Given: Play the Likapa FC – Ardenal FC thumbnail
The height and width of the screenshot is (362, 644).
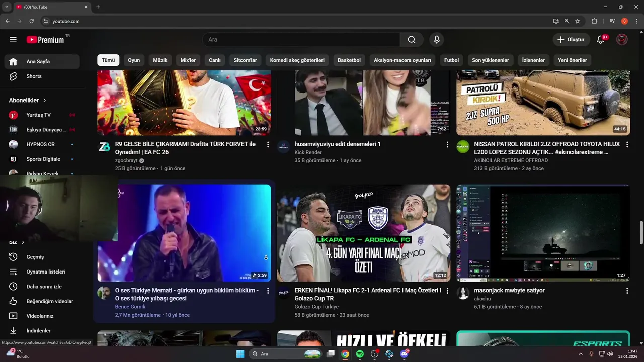Looking at the screenshot, I should [x=364, y=233].
